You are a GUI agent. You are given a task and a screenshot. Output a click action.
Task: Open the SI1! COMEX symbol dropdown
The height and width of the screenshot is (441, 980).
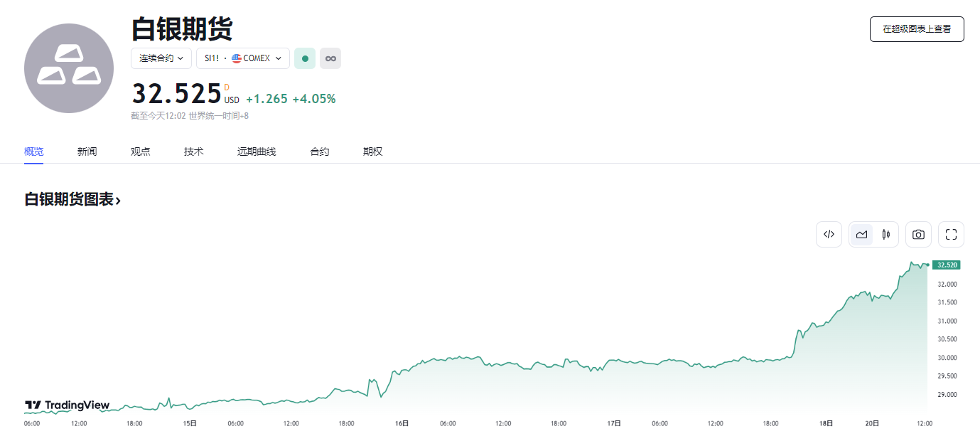coord(243,58)
